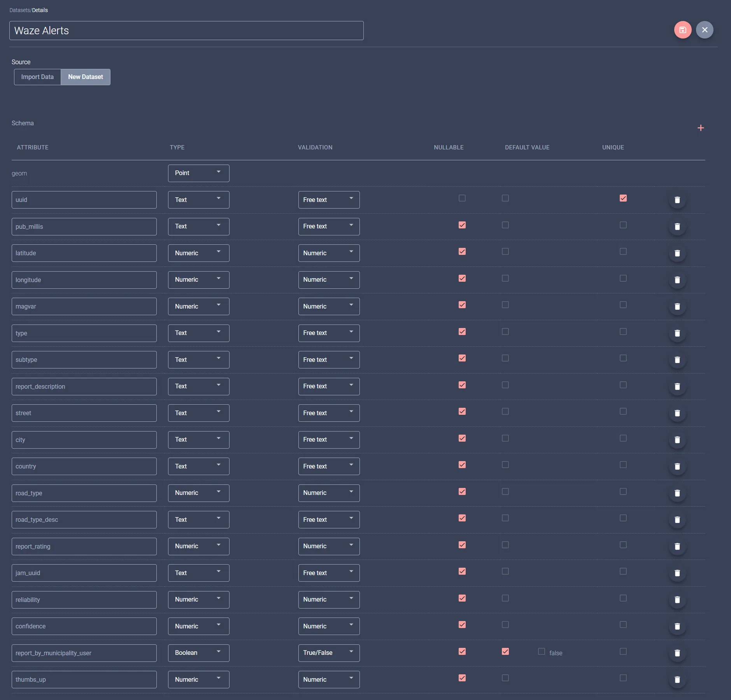Viewport: 731px width, 700px height.
Task: Check the false default value checkbox
Action: click(541, 651)
